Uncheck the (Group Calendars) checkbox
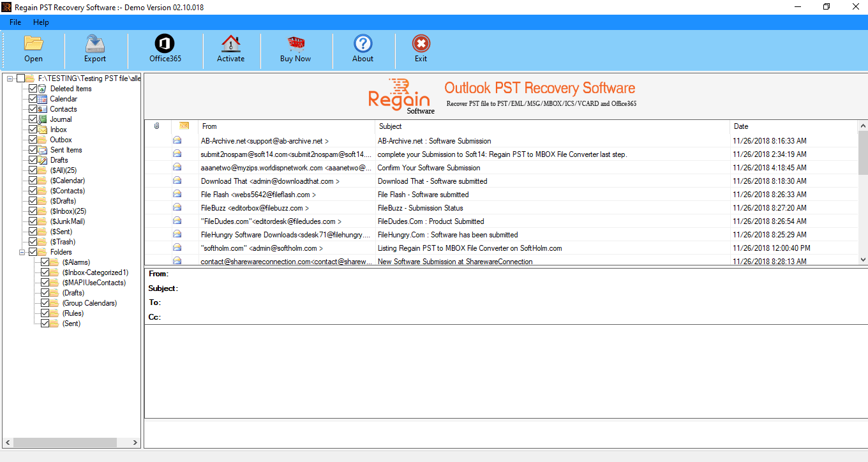Screen dimensions: 868x462 tap(45, 303)
